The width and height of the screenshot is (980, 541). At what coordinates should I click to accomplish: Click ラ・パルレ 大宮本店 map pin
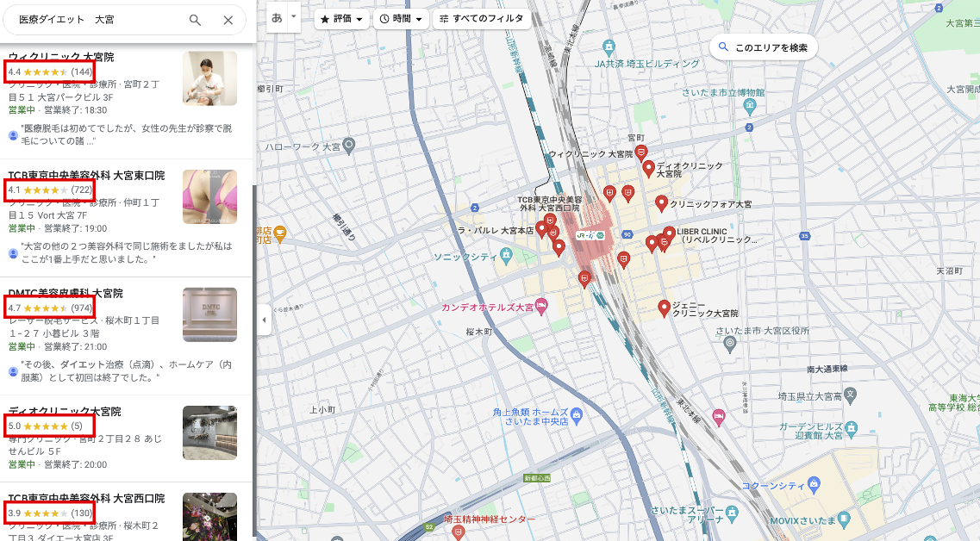(x=542, y=229)
